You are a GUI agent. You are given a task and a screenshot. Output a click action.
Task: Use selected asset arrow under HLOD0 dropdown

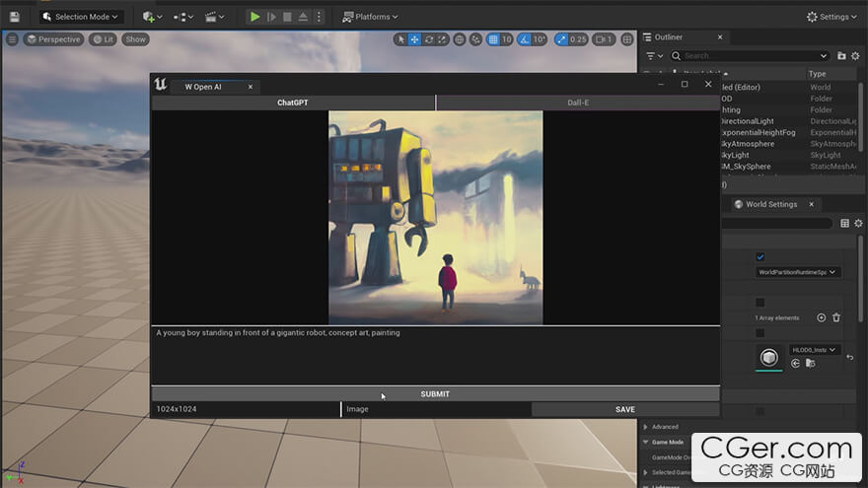pyautogui.click(x=795, y=364)
